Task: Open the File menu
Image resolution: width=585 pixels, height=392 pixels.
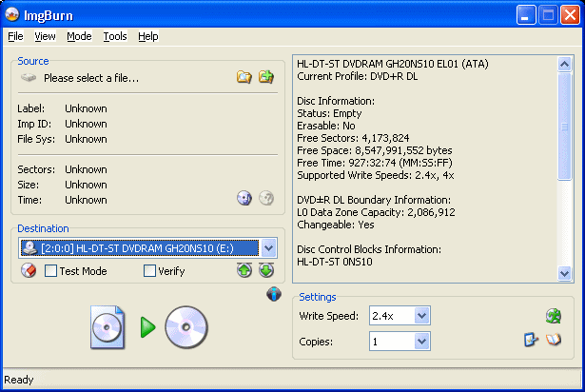Action: (x=15, y=36)
